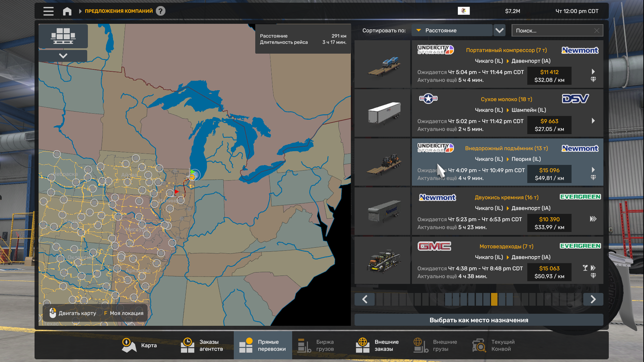Go to next page of offers
The height and width of the screenshot is (362, 644).
pyautogui.click(x=593, y=299)
